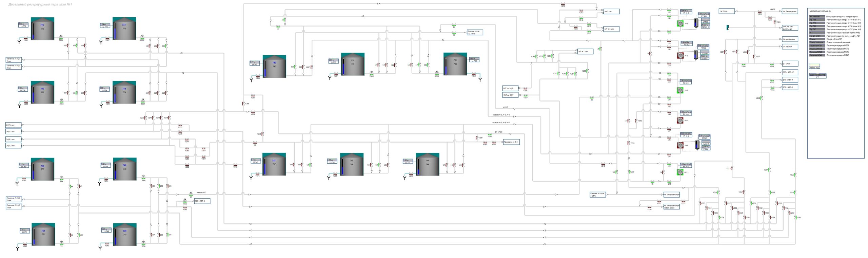Select storage tank 738

(x=455, y=64)
